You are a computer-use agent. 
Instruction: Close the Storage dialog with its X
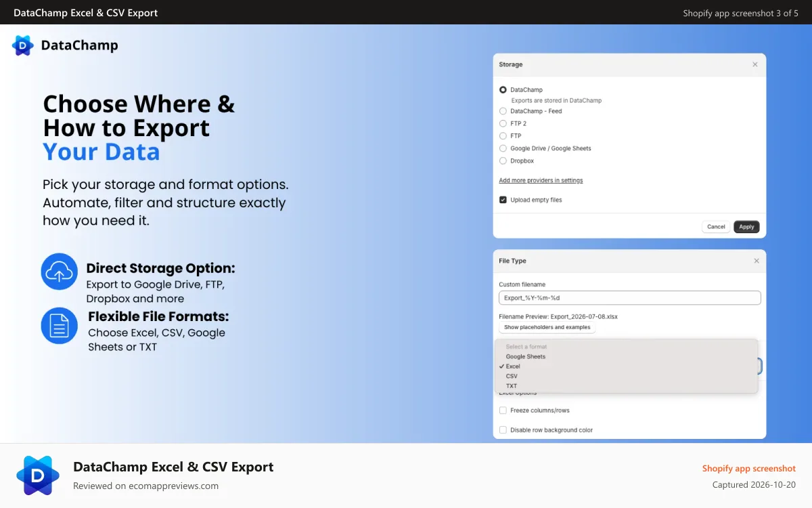[x=755, y=64]
